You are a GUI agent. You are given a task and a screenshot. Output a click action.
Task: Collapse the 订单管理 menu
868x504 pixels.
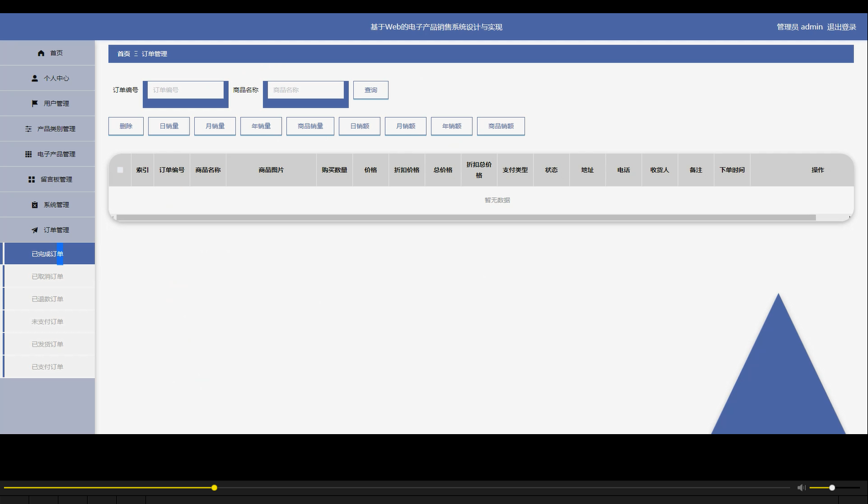48,229
